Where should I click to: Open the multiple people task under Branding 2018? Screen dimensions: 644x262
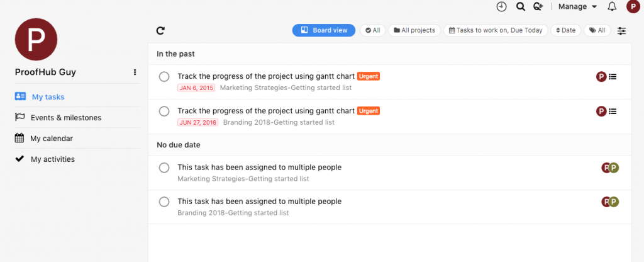tap(260, 202)
